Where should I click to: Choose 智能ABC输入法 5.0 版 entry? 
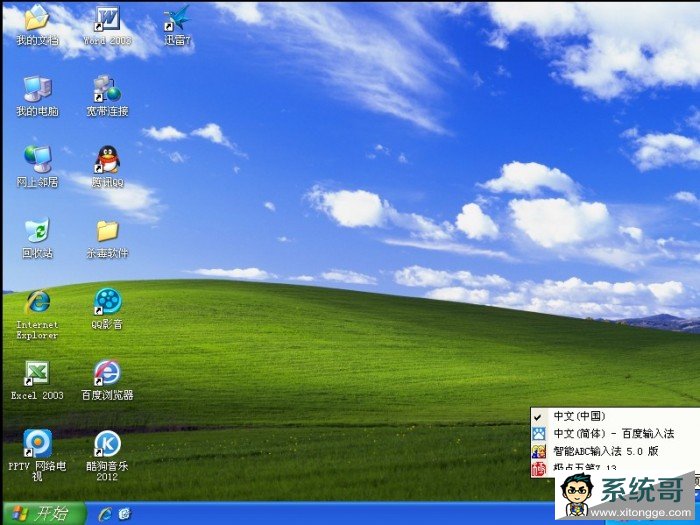615,451
